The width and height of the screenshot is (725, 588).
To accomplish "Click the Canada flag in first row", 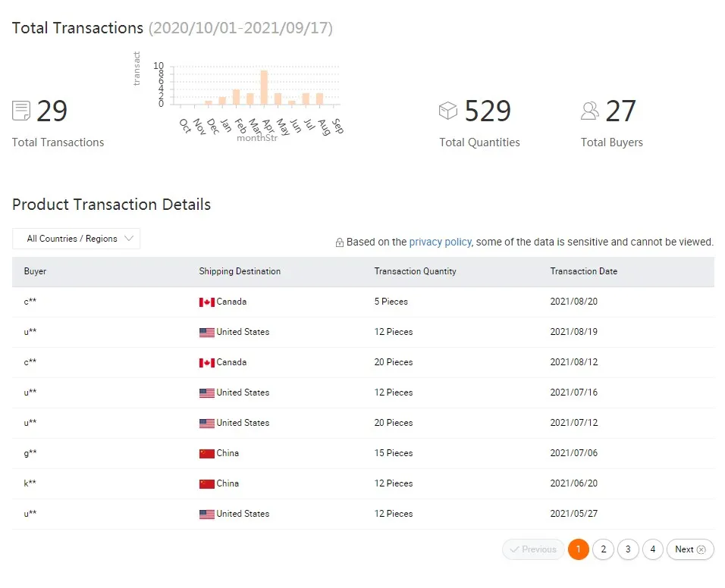I will pyautogui.click(x=206, y=302).
